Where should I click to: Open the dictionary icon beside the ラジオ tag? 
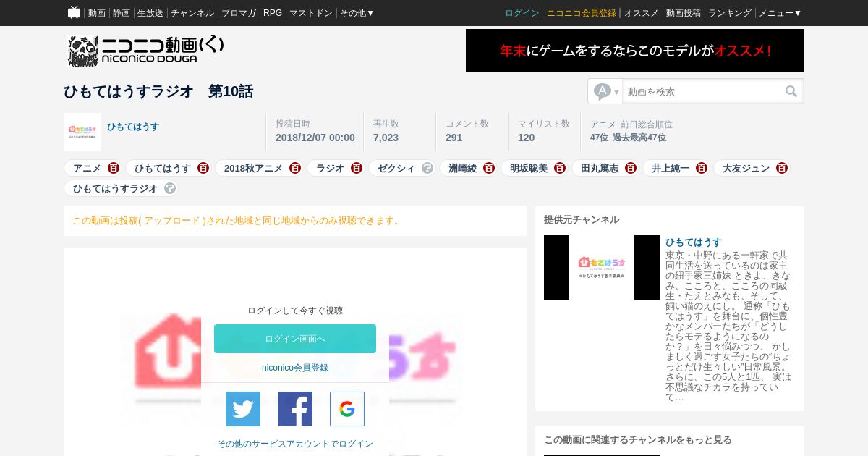(x=357, y=168)
